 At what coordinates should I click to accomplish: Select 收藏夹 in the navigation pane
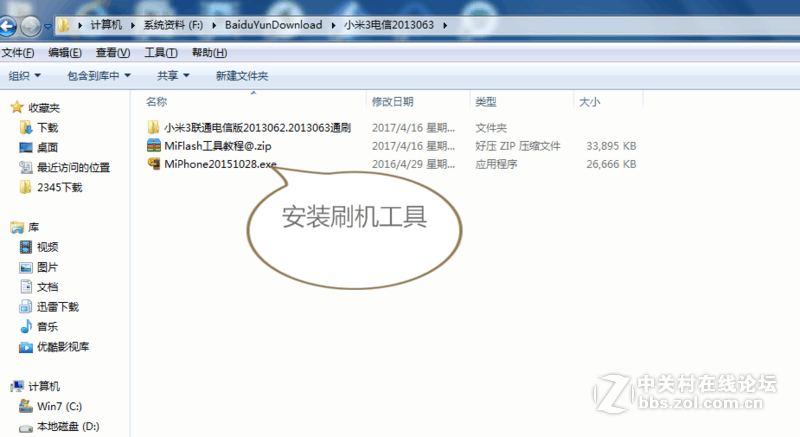pyautogui.click(x=44, y=108)
